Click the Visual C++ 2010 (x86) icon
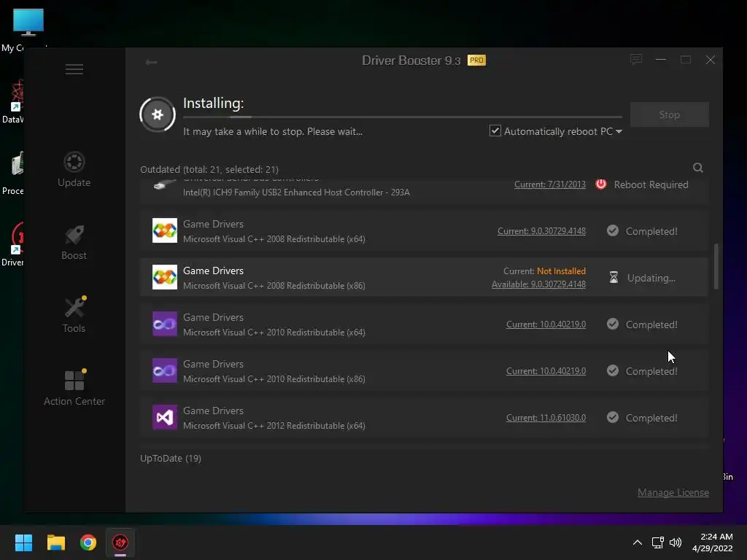The image size is (747, 560). (x=165, y=370)
